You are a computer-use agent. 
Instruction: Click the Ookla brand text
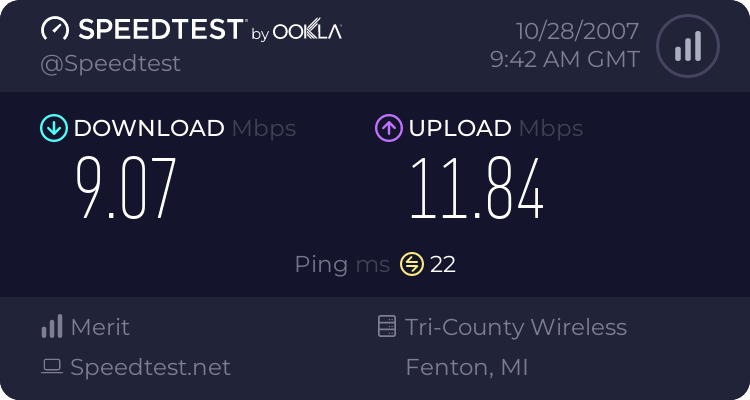tap(308, 31)
